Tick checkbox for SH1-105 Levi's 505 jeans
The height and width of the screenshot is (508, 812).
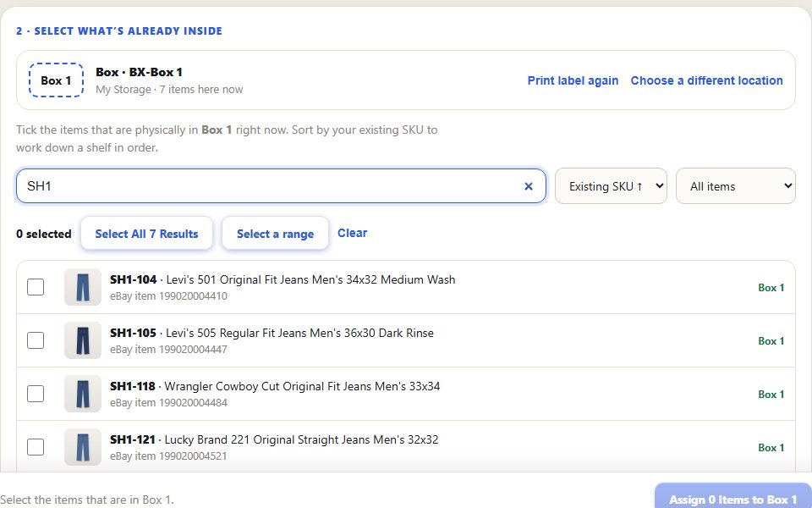pos(36,340)
